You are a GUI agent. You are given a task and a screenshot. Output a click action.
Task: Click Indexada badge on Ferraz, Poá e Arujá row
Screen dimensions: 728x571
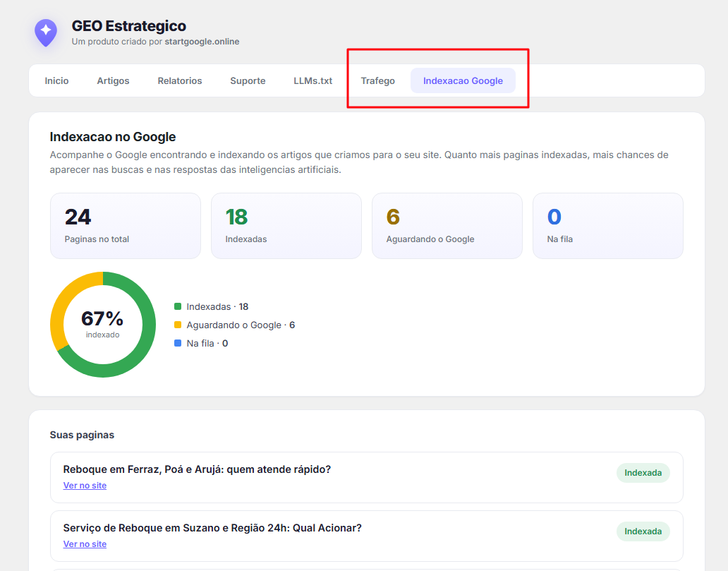pyautogui.click(x=643, y=473)
